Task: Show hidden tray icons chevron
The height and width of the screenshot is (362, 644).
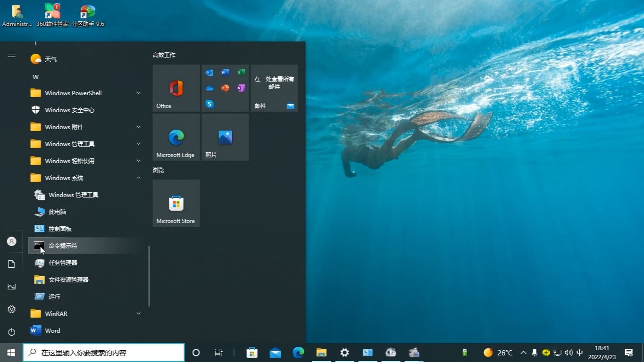Action: point(523,353)
